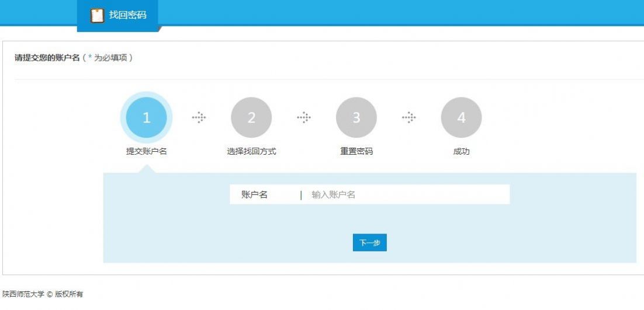Click the 重置密码 step label
The height and width of the screenshot is (310, 644).
(x=356, y=151)
